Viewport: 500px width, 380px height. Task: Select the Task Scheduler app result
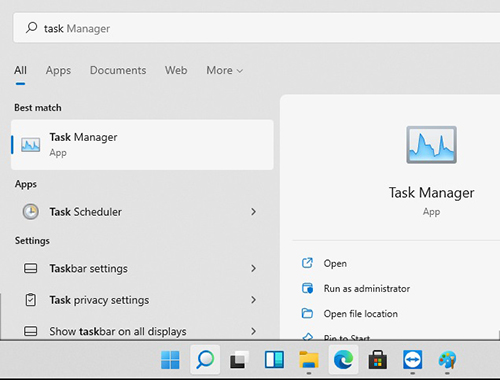pyautogui.click(x=142, y=212)
